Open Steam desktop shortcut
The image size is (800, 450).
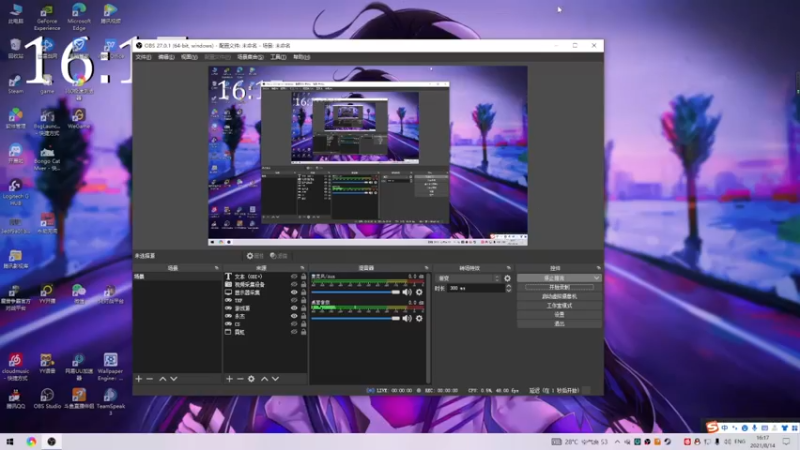[15, 85]
